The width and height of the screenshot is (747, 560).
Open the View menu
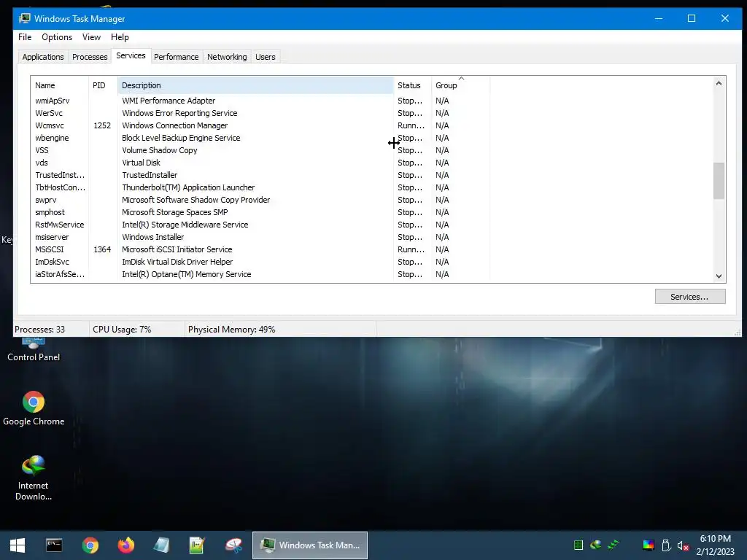[91, 37]
